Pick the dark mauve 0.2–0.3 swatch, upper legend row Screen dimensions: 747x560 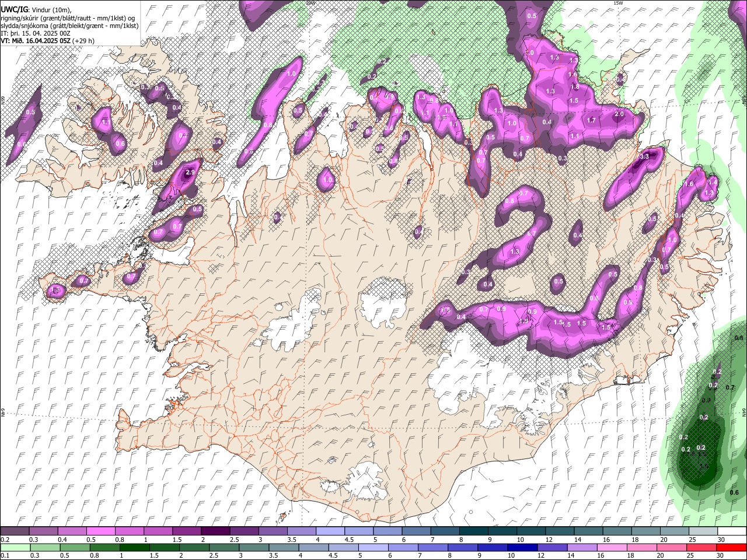pos(15,531)
